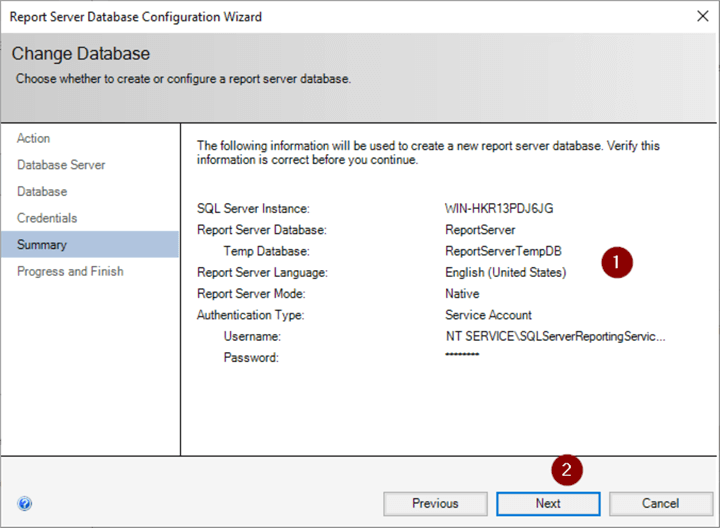The image size is (720, 528).
Task: Click the masked password value
Action: tap(463, 357)
